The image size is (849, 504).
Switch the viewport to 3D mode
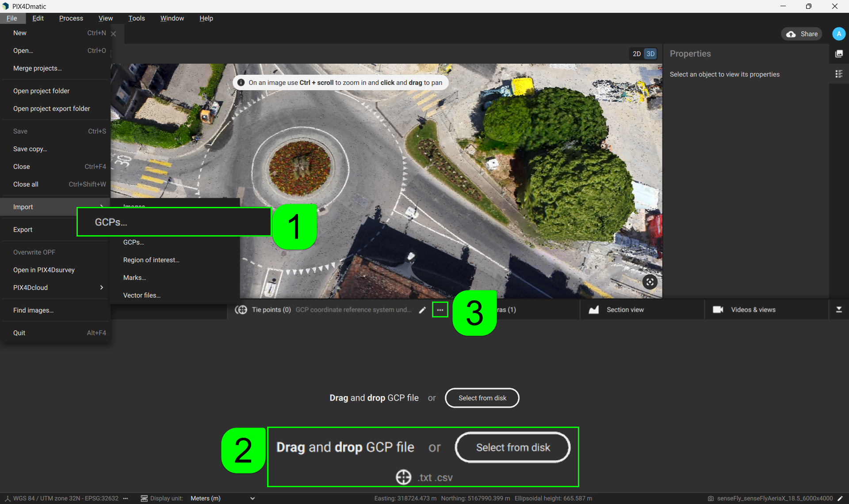pos(650,53)
